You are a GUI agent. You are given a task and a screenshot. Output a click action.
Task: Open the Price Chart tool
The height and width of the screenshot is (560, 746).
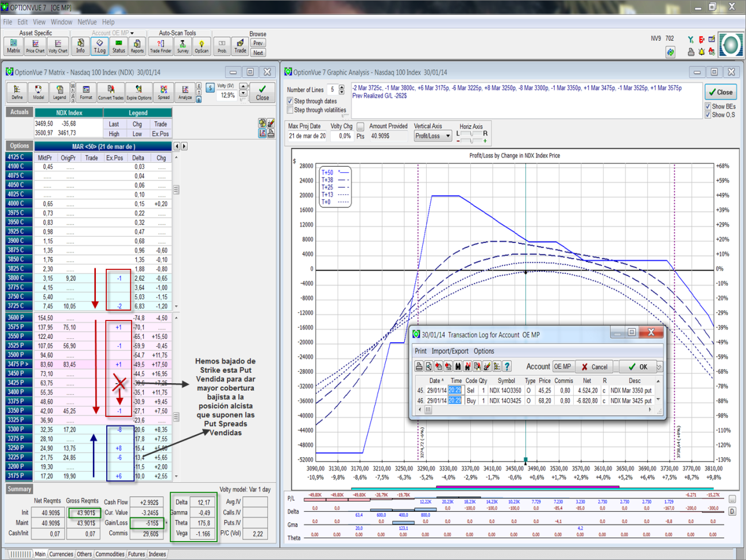(x=35, y=46)
